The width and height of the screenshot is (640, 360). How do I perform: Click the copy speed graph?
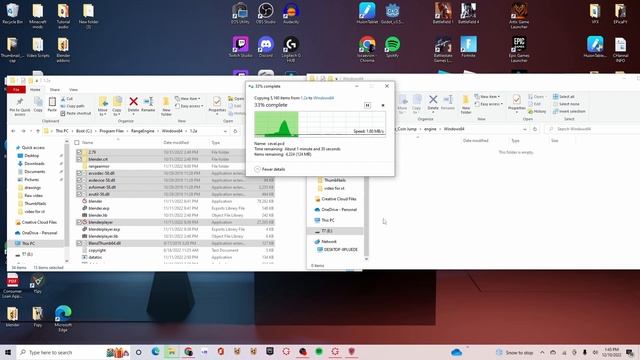(320, 124)
